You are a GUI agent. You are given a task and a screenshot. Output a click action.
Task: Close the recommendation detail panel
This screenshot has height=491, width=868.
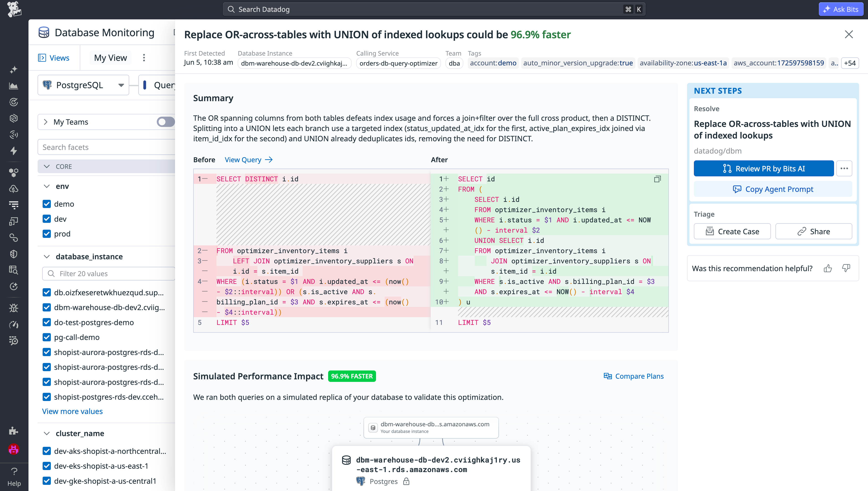[849, 34]
